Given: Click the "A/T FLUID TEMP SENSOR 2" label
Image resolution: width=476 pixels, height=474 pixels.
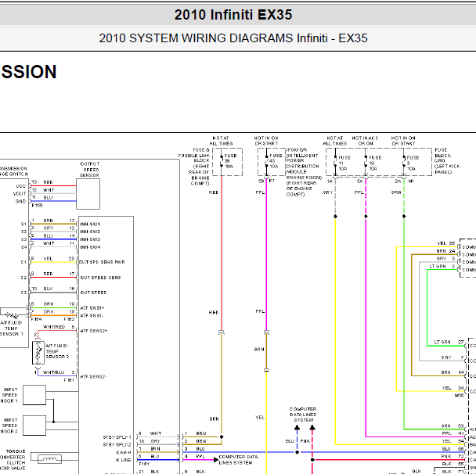Looking at the screenshot, I should (x=57, y=351).
